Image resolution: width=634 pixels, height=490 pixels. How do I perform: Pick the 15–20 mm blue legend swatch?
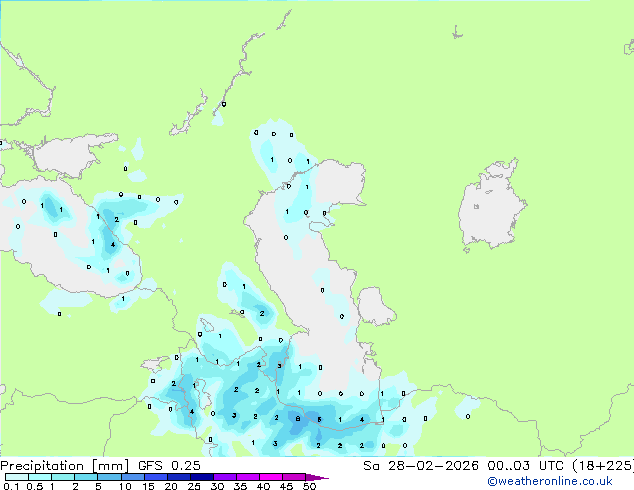coord(155,477)
